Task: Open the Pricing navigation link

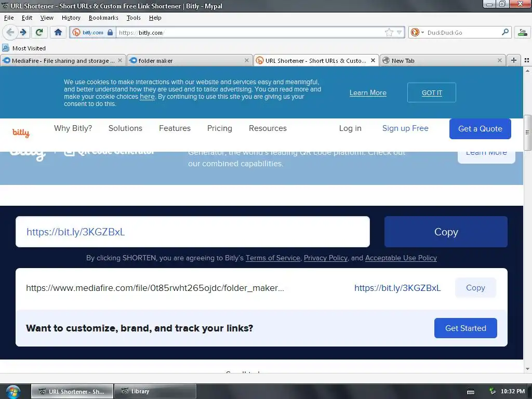Action: coord(220,128)
